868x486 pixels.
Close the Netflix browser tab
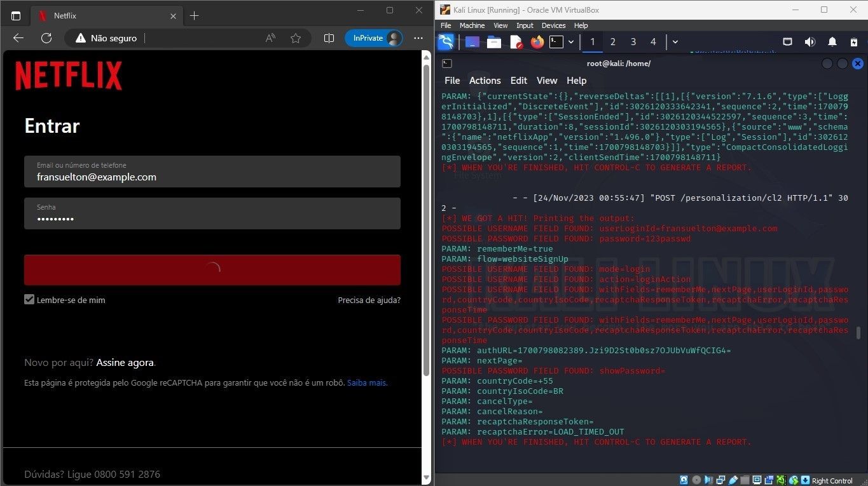(173, 16)
